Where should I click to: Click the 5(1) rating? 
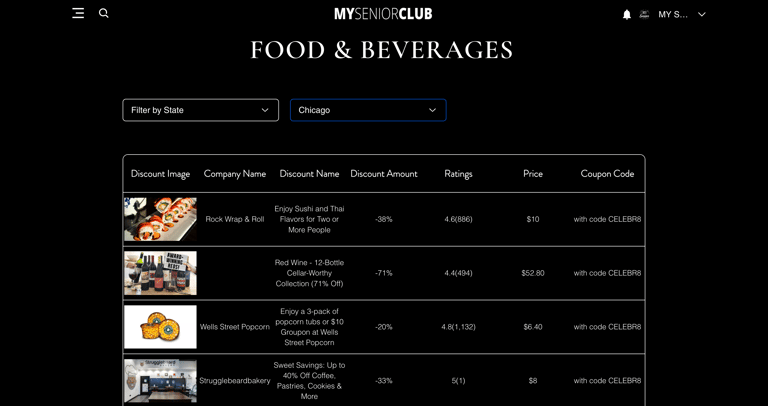coord(458,381)
